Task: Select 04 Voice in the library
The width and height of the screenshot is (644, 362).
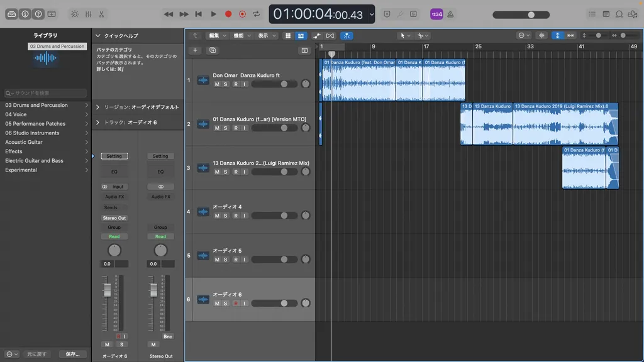Action: (46, 114)
